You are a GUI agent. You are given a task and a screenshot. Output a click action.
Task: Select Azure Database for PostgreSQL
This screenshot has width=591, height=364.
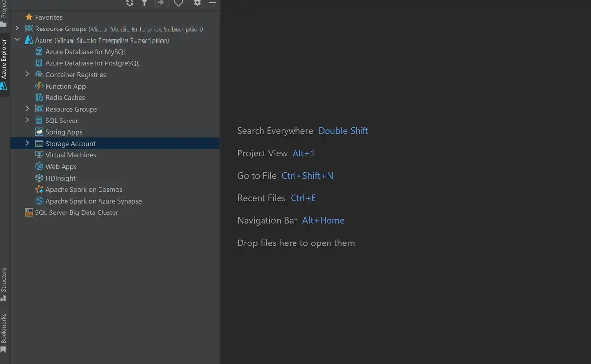tap(93, 63)
